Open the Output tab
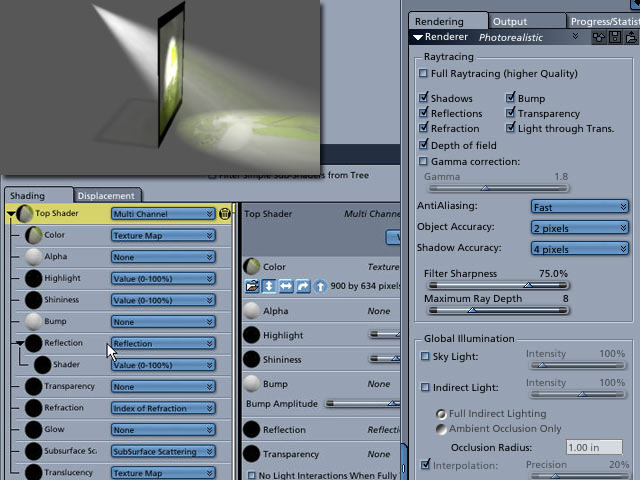Screen dimensions: 640x480 click(510, 21)
